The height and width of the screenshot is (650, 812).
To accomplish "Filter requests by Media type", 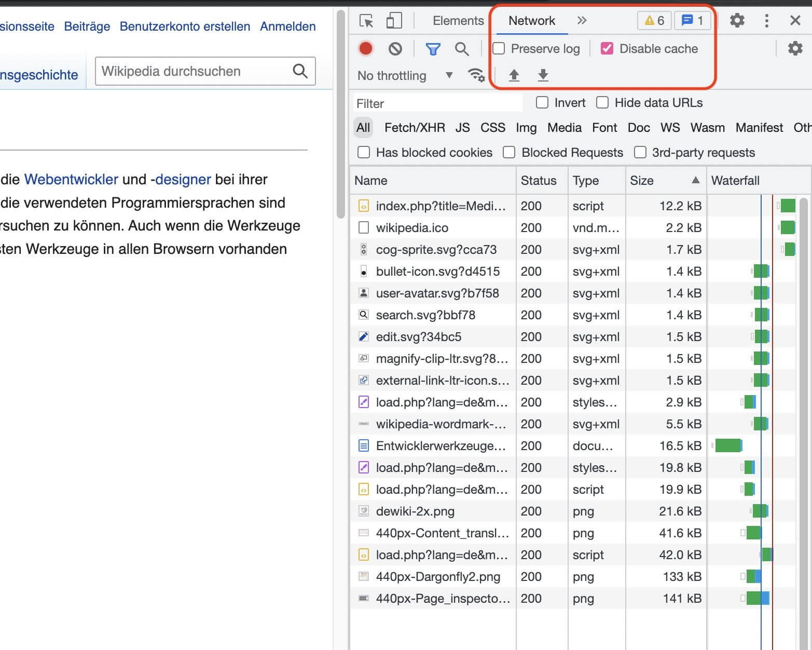I will [x=565, y=128].
